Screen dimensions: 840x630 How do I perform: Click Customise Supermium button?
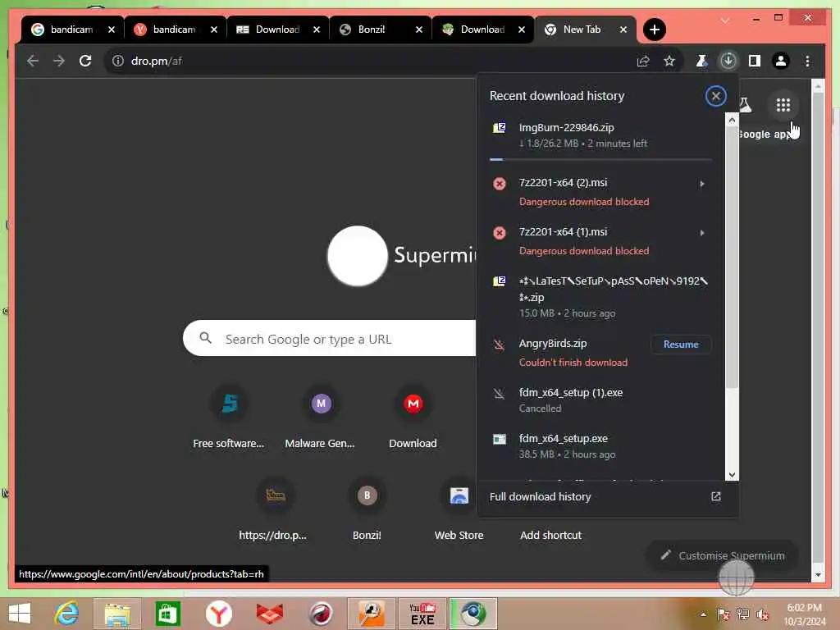[x=722, y=555]
